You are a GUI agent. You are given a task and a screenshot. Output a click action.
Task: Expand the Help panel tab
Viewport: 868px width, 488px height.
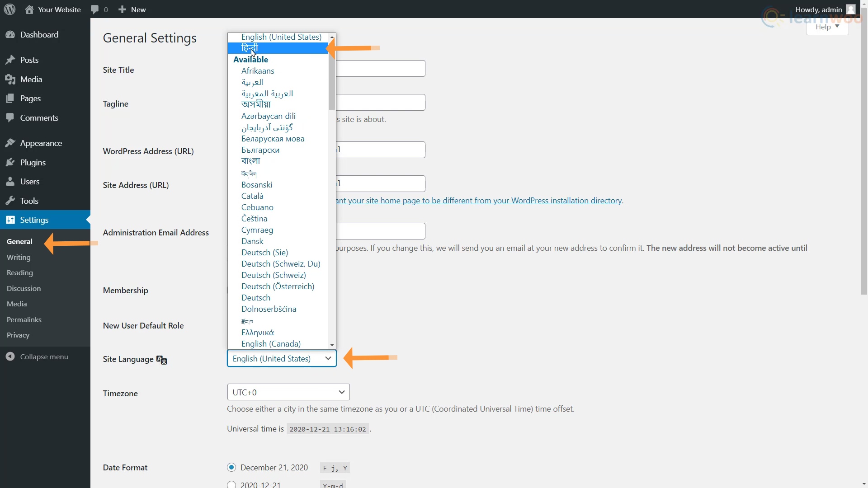[x=827, y=27]
